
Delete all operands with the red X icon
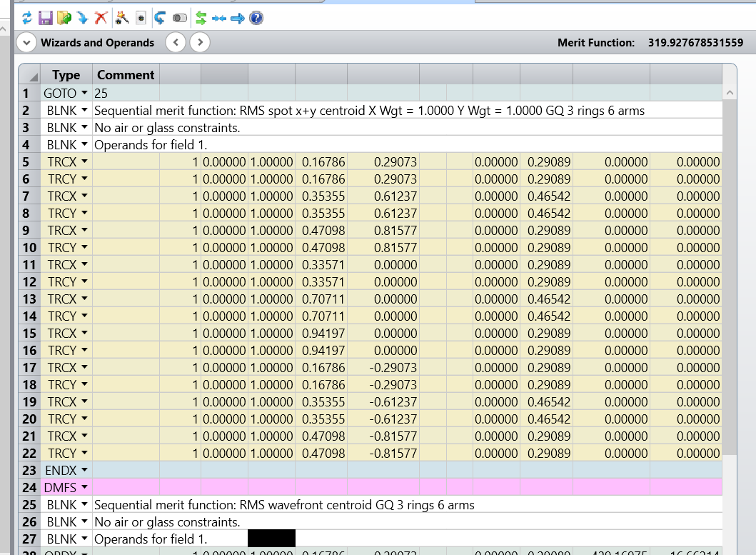pyautogui.click(x=101, y=19)
